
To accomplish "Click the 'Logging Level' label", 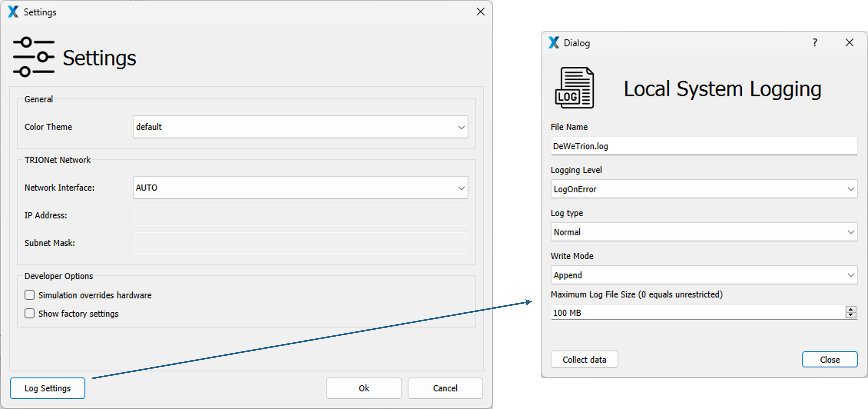I will point(576,170).
